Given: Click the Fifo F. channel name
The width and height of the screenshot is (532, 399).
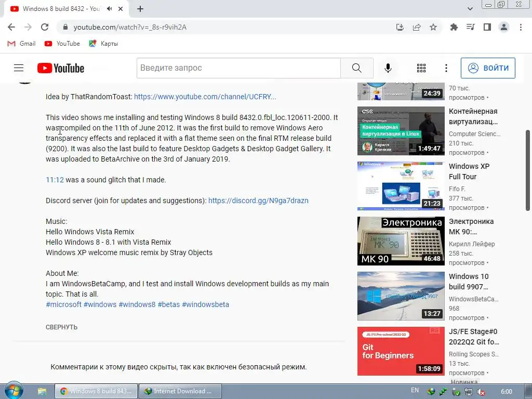Looking at the screenshot, I should pos(457,189).
